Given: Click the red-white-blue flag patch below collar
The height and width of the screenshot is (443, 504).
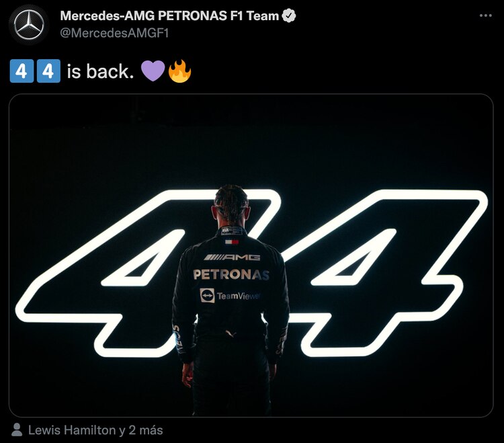Looking at the screenshot, I should click(x=231, y=242).
